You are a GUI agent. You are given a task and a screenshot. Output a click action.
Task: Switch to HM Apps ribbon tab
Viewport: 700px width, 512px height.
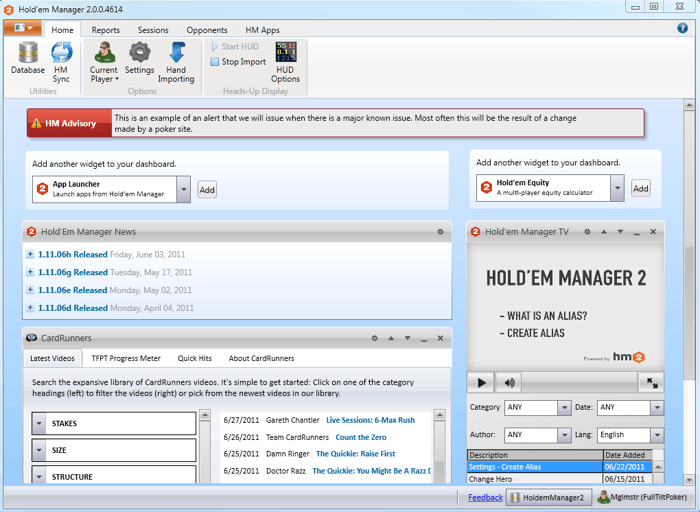(x=262, y=30)
